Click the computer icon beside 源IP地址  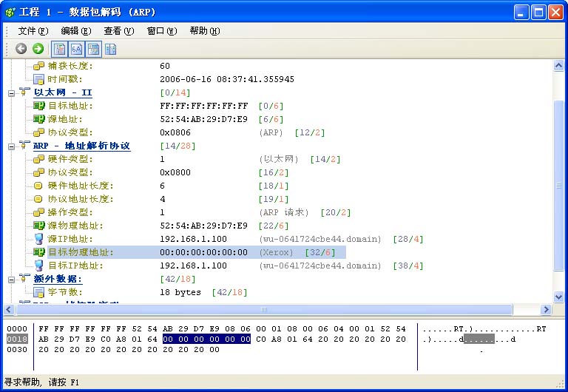[x=39, y=239]
